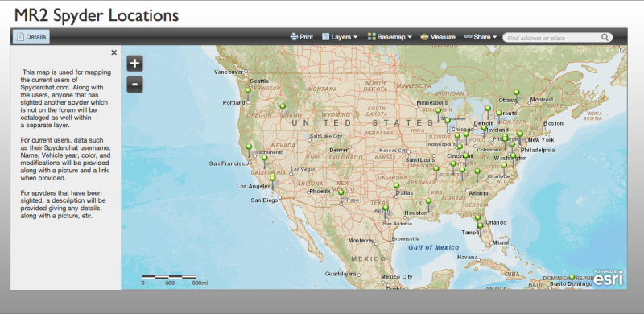Click the map scale bar
The width and height of the screenshot is (644, 314).
pyautogui.click(x=169, y=278)
